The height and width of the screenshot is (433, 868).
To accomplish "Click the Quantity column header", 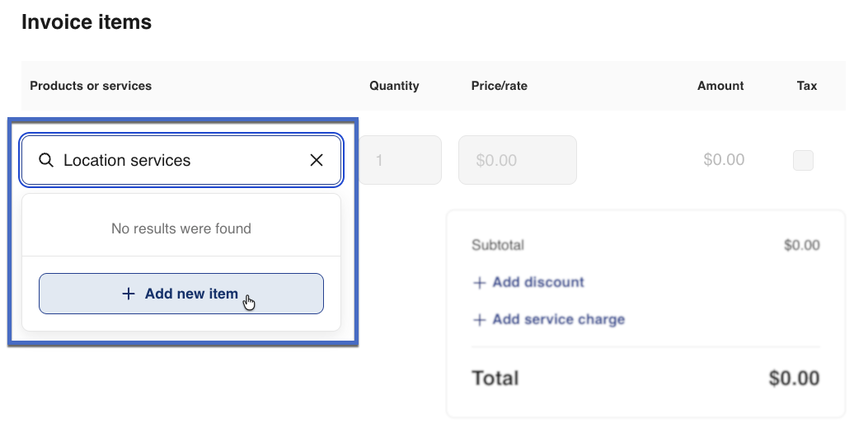I will [394, 86].
